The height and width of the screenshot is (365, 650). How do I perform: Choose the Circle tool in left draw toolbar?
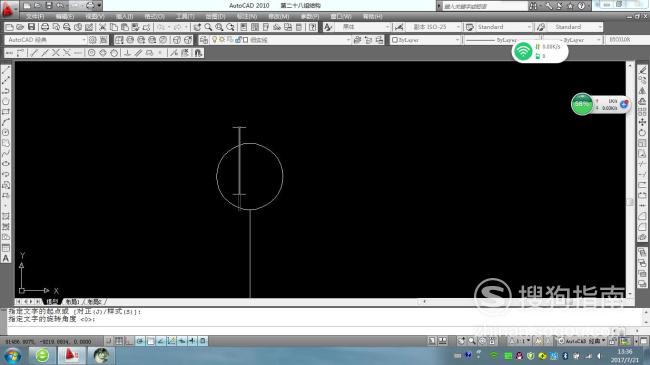pyautogui.click(x=6, y=101)
